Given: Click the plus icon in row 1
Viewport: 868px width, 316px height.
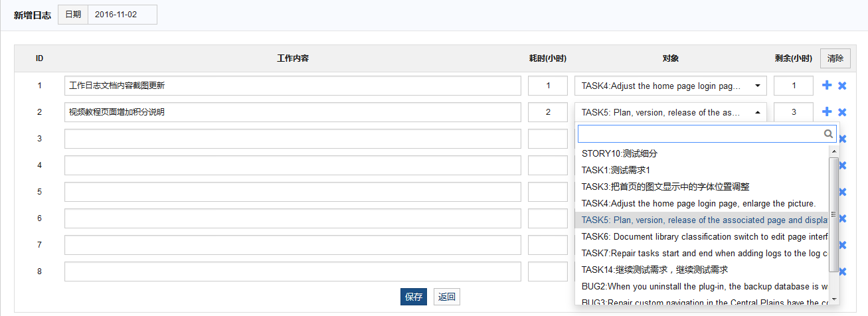Looking at the screenshot, I should pos(827,86).
